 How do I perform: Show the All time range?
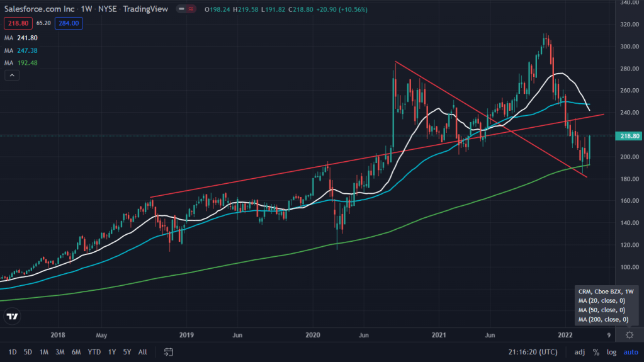click(143, 351)
